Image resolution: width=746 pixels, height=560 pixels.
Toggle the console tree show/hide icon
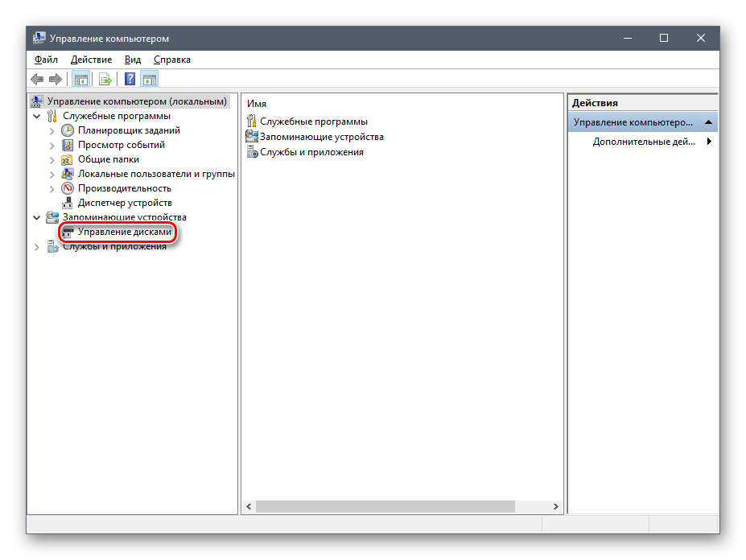tap(81, 80)
